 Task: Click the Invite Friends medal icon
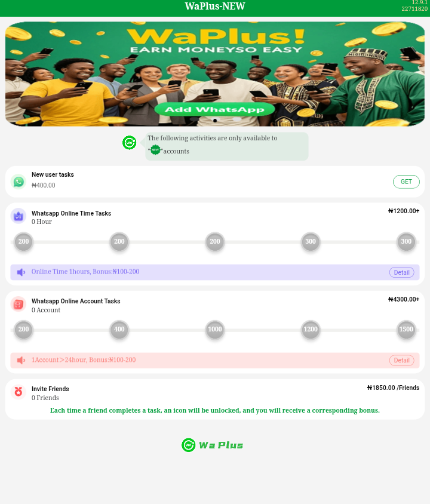19,392
